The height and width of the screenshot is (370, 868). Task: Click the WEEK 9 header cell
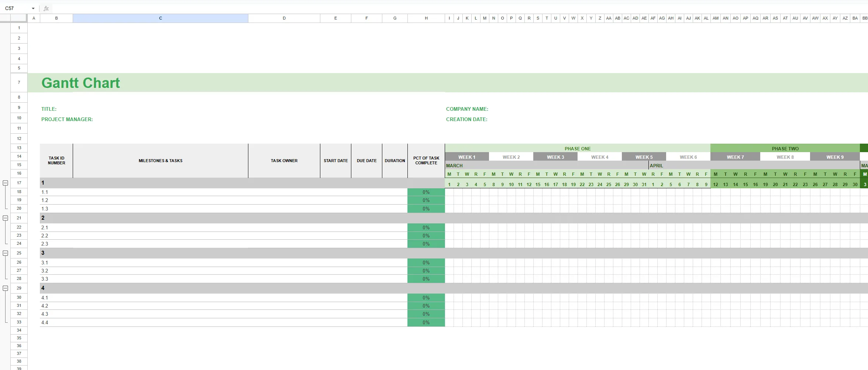coord(835,157)
